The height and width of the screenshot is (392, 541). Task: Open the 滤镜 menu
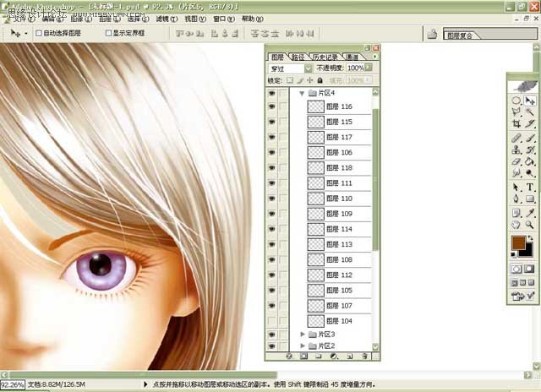click(x=167, y=19)
